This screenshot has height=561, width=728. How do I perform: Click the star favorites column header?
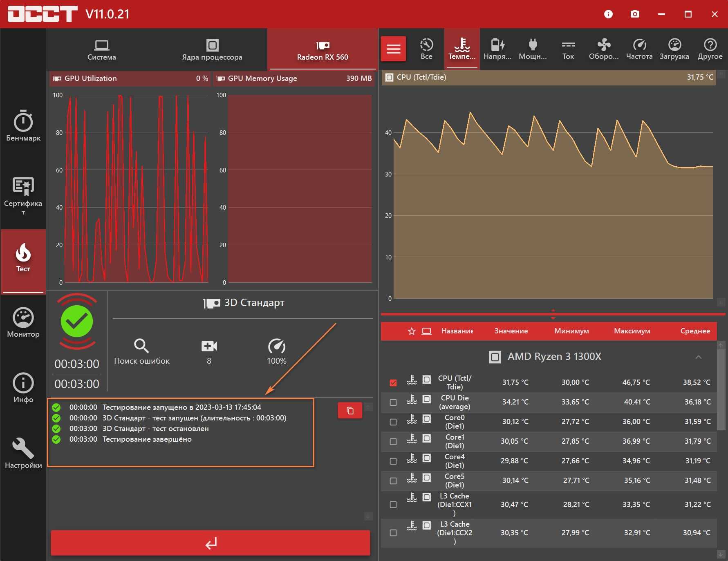pyautogui.click(x=412, y=331)
